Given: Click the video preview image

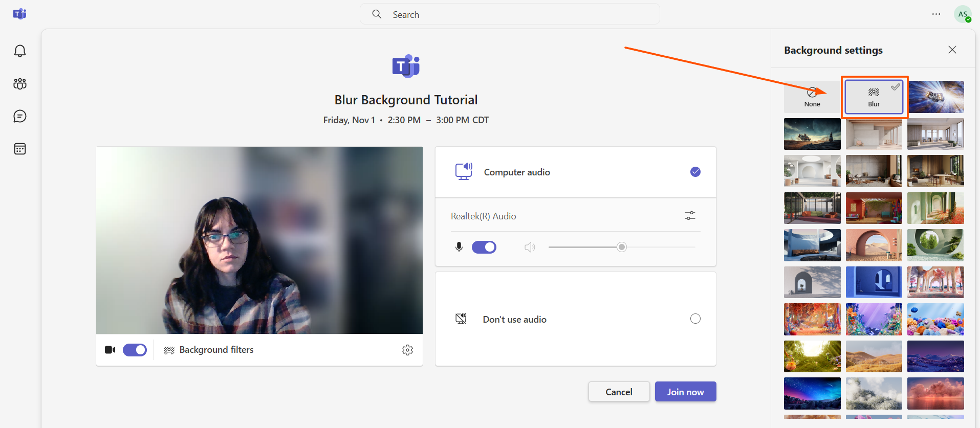Looking at the screenshot, I should (x=259, y=240).
